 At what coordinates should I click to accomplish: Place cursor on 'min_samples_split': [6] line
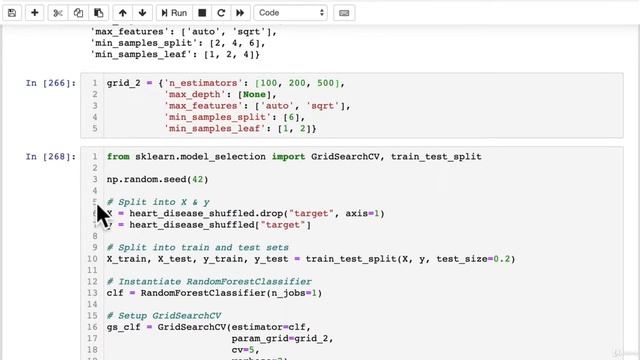pyautogui.click(x=235, y=118)
